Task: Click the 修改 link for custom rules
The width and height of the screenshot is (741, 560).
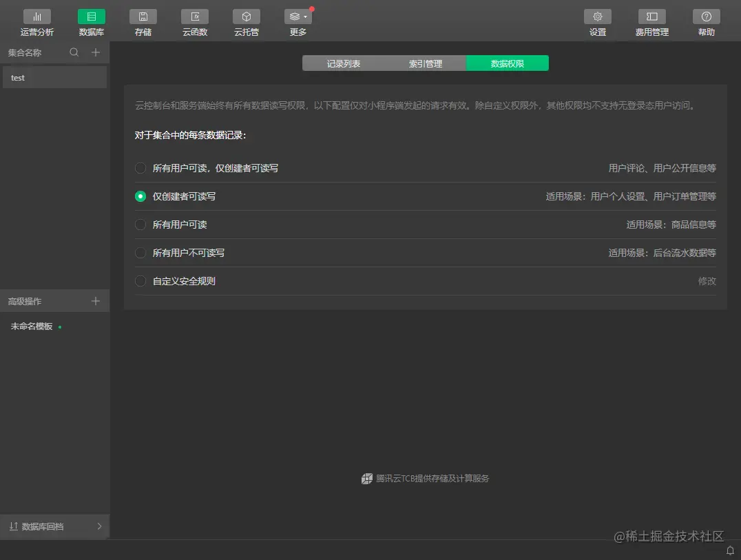Action: (707, 281)
